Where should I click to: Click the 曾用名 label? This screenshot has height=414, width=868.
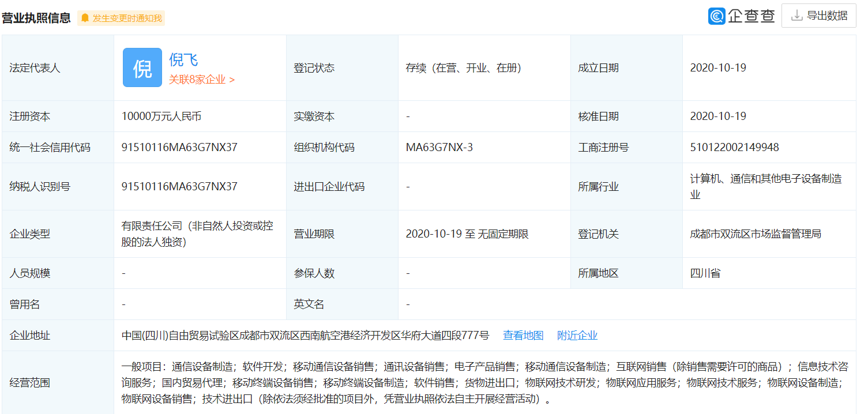pos(25,304)
